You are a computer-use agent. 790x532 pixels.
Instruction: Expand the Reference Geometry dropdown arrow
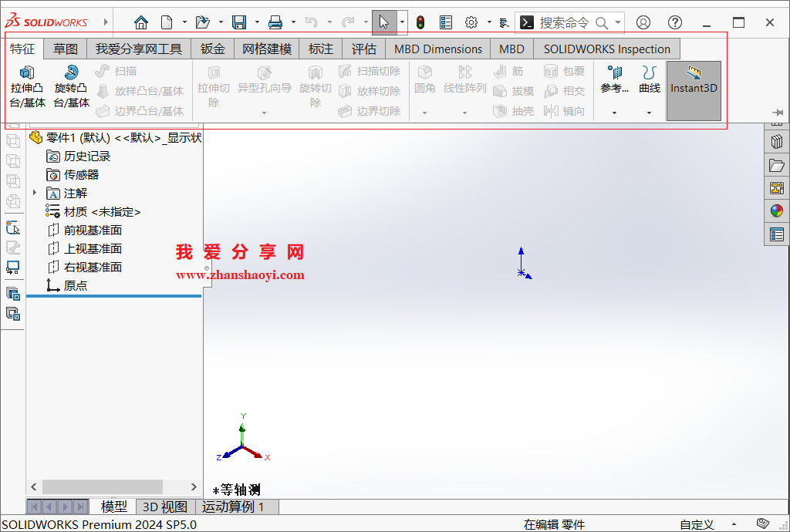click(x=614, y=113)
